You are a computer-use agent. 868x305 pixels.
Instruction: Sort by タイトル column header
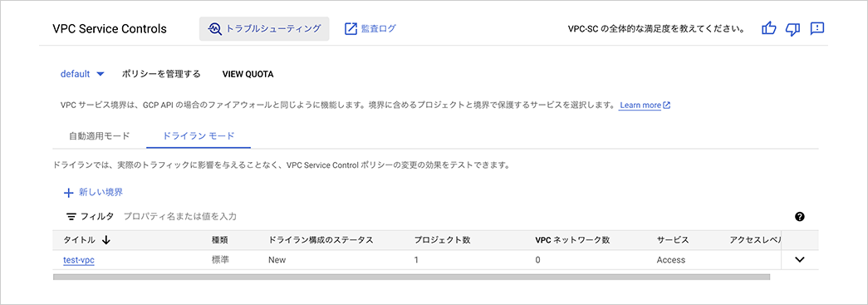87,240
